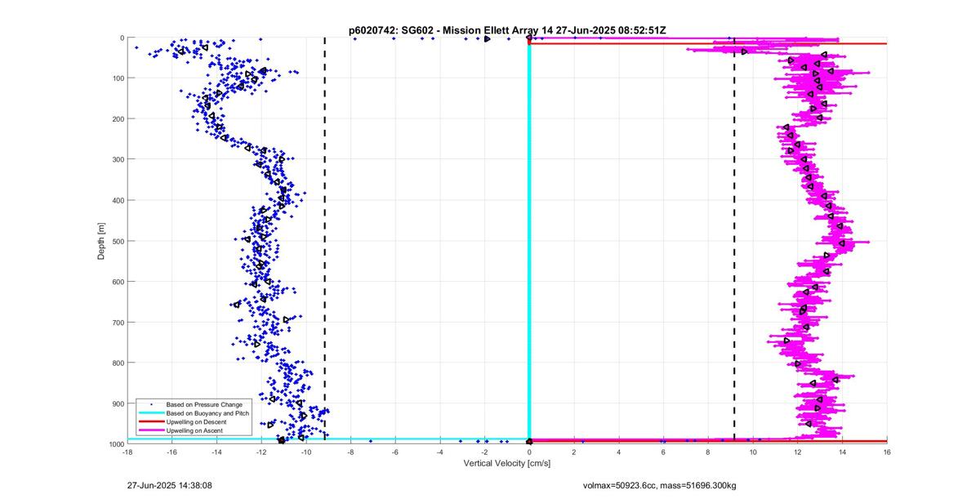Click x-axis tick label -18

click(127, 452)
